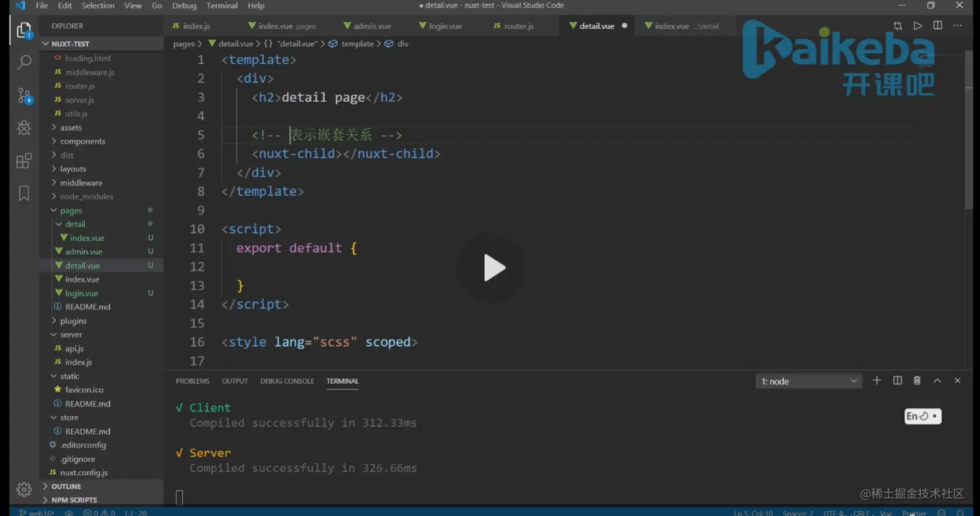This screenshot has width=980, height=516.
Task: Open utils.js in the explorer
Action: point(76,113)
